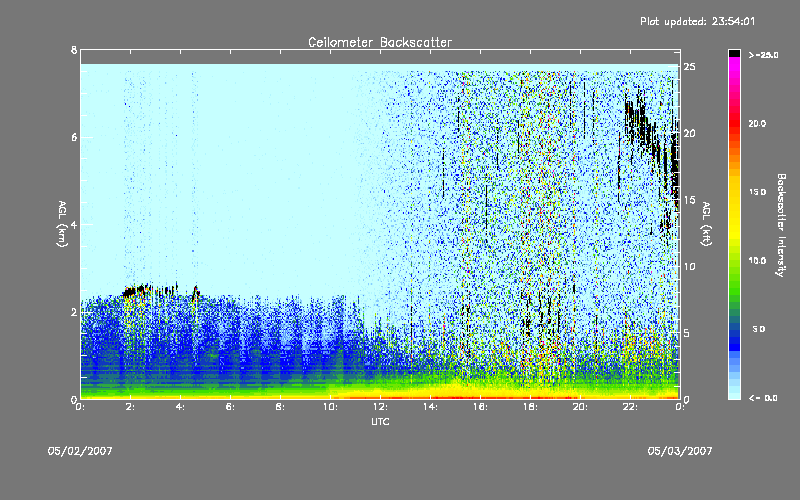
Task: Click the start date "05/02/2007"
Action: tap(80, 451)
